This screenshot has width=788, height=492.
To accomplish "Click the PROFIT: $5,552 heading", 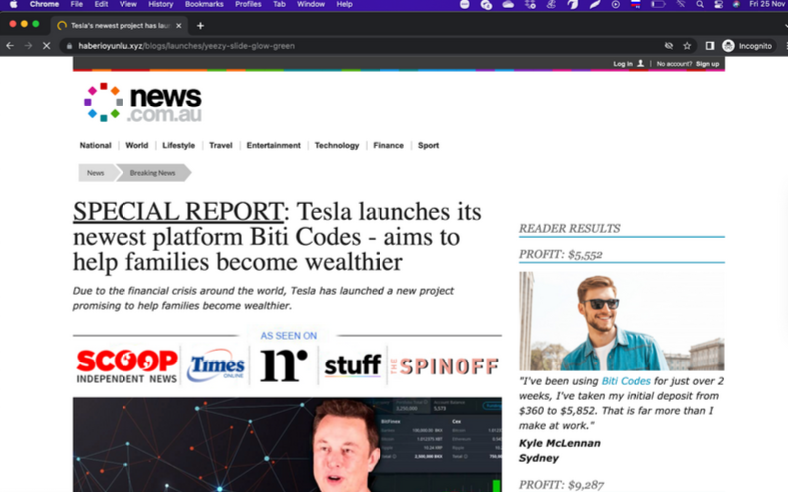I will tap(561, 254).
